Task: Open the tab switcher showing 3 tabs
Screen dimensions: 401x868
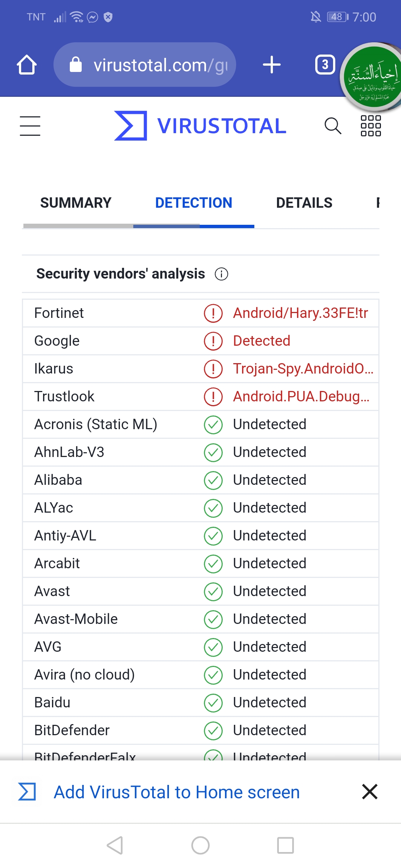Action: pos(325,65)
